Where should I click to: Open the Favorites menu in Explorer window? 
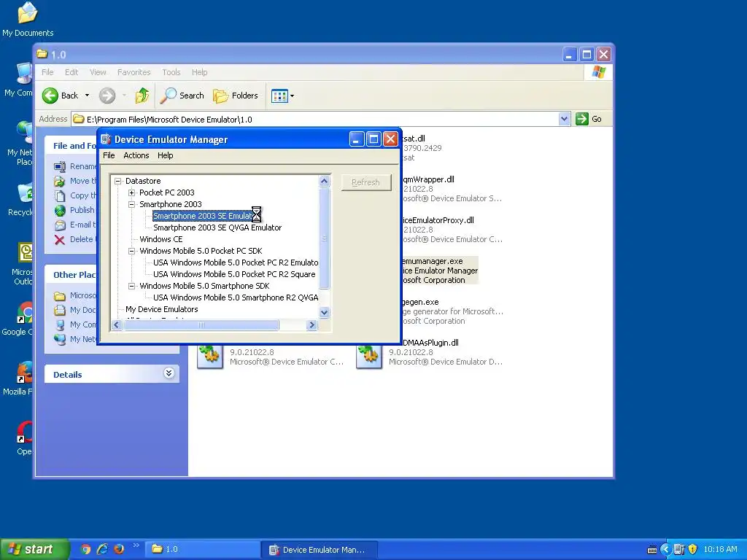tap(134, 72)
